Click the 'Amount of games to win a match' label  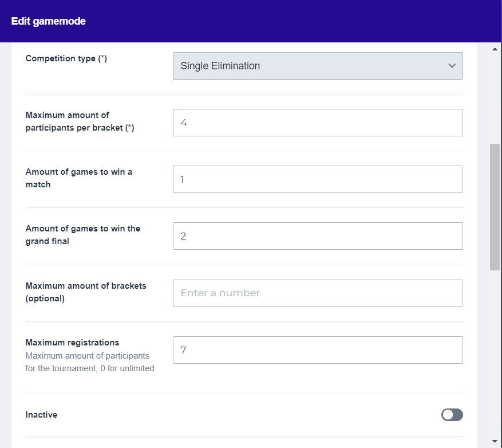point(78,178)
